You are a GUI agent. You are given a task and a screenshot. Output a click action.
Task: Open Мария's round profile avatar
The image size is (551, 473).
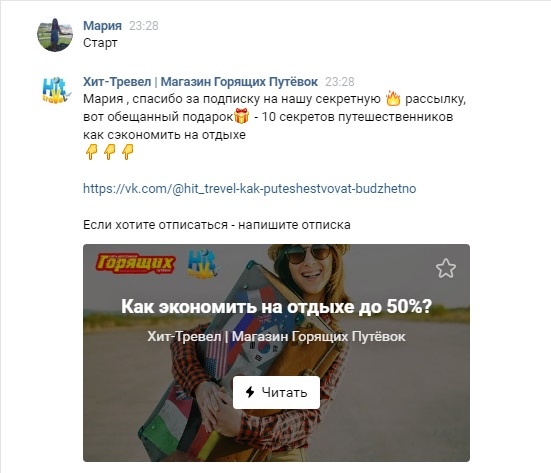[x=55, y=34]
